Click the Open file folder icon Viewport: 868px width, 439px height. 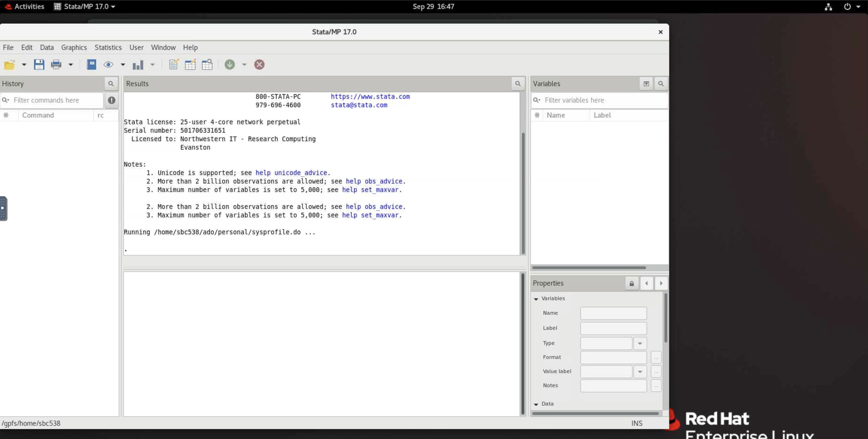(x=9, y=64)
